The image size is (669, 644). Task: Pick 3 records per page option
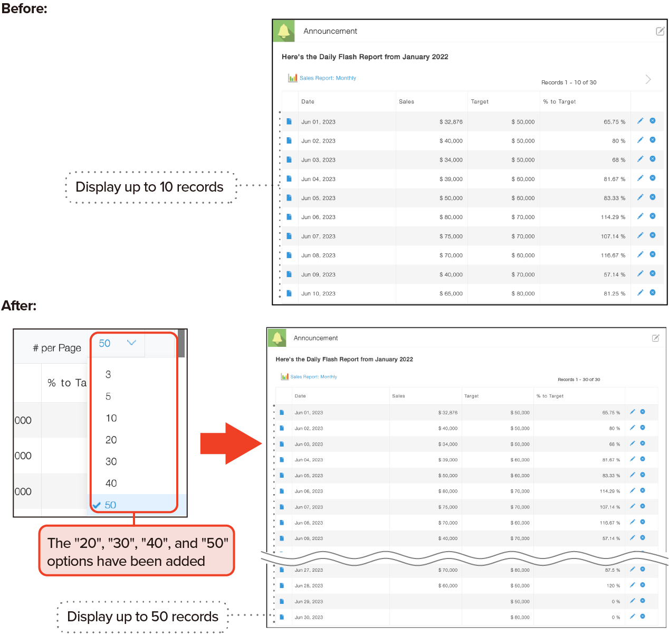click(108, 374)
